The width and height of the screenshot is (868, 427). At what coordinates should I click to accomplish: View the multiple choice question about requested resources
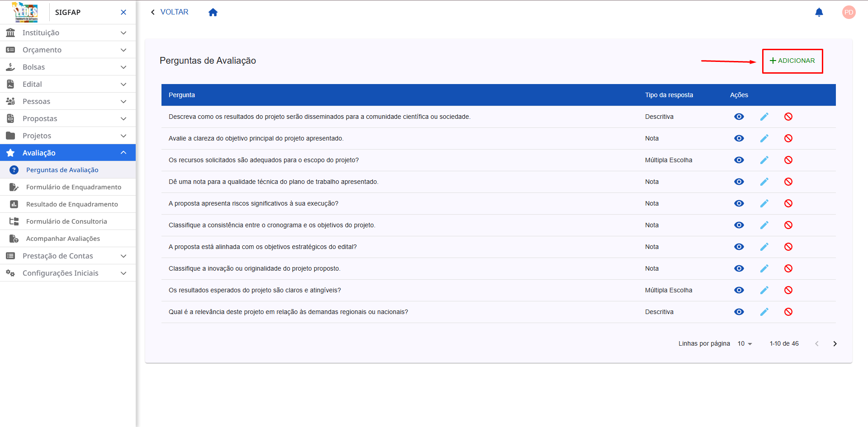coord(739,160)
